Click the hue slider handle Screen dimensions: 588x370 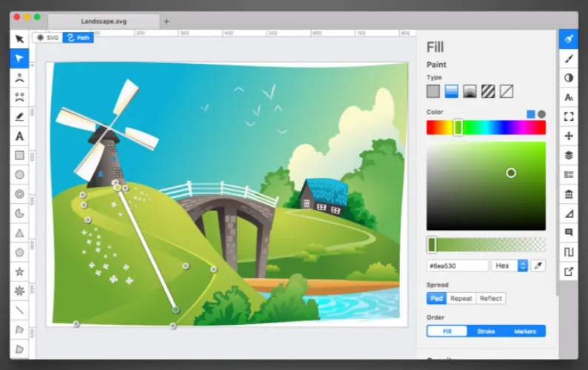(458, 128)
